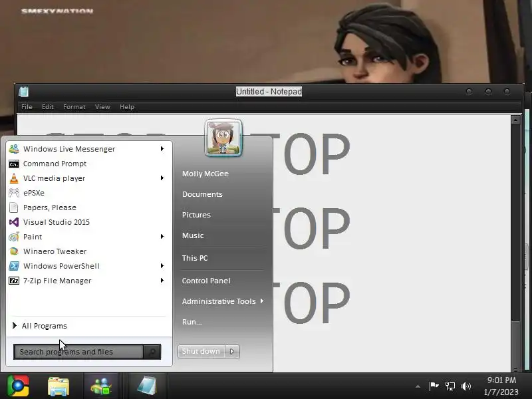532x399 pixels.
Task: Click the Windows PowerShell icon
Action: (14, 266)
